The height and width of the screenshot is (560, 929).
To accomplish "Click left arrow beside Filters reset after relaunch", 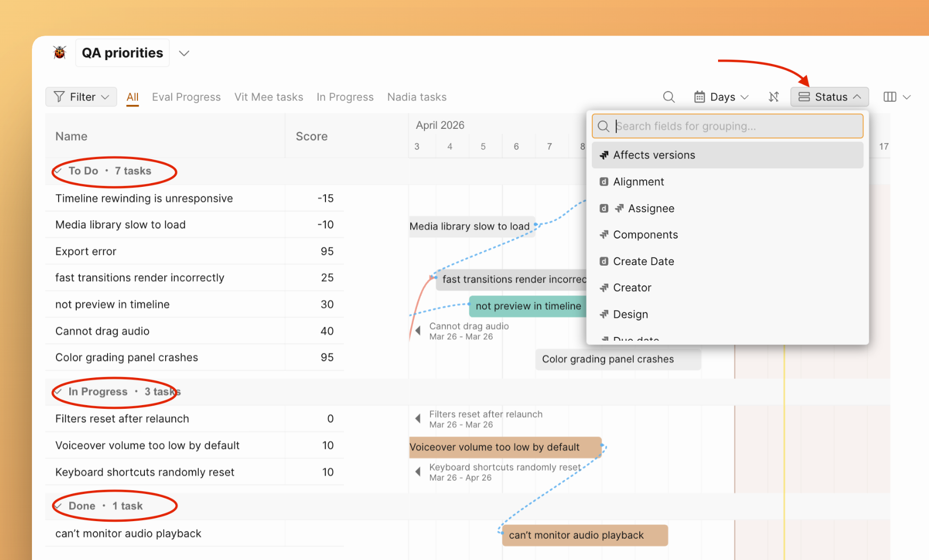I will click(418, 419).
